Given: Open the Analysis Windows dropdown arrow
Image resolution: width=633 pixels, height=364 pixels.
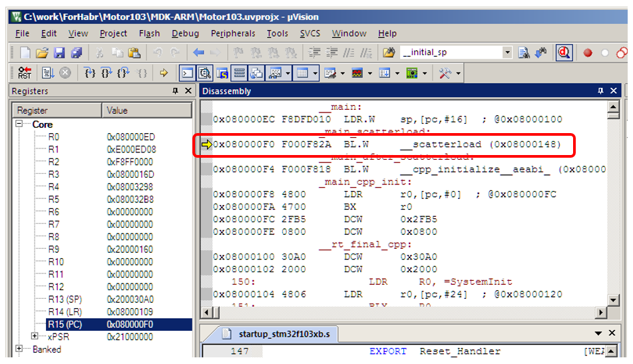Looking at the screenshot, I should point(370,73).
